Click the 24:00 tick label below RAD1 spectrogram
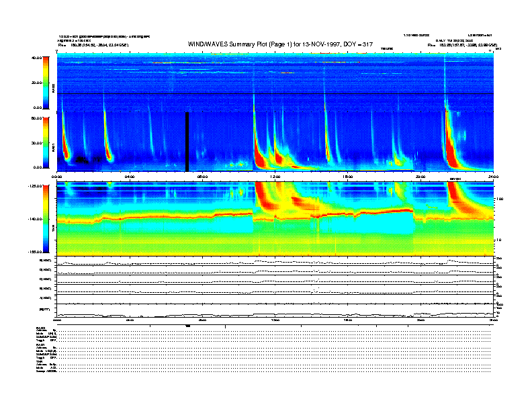Viewport: 532px width, 411px height. (x=493, y=177)
